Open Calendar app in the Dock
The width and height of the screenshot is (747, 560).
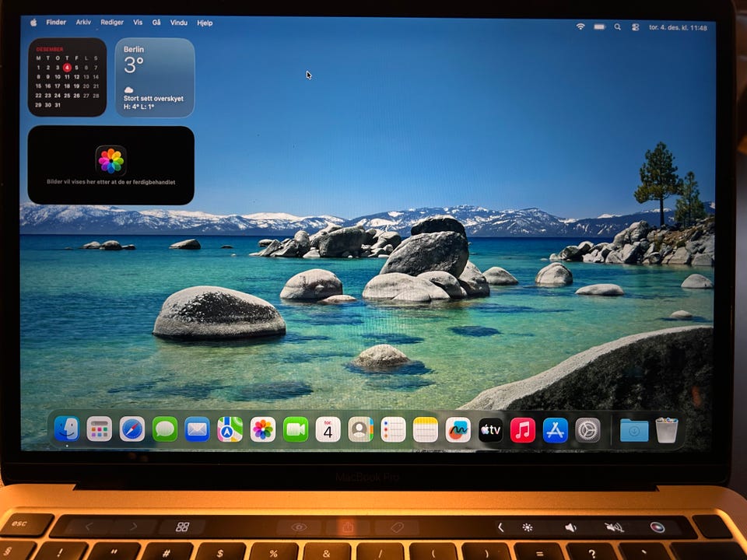pyautogui.click(x=328, y=429)
